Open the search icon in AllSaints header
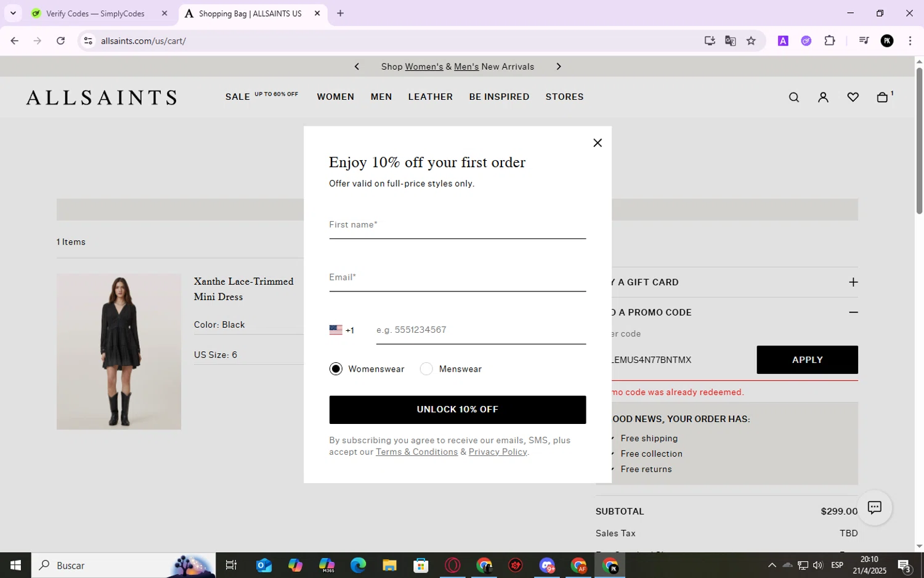Viewport: 924px width, 578px height. (x=793, y=97)
